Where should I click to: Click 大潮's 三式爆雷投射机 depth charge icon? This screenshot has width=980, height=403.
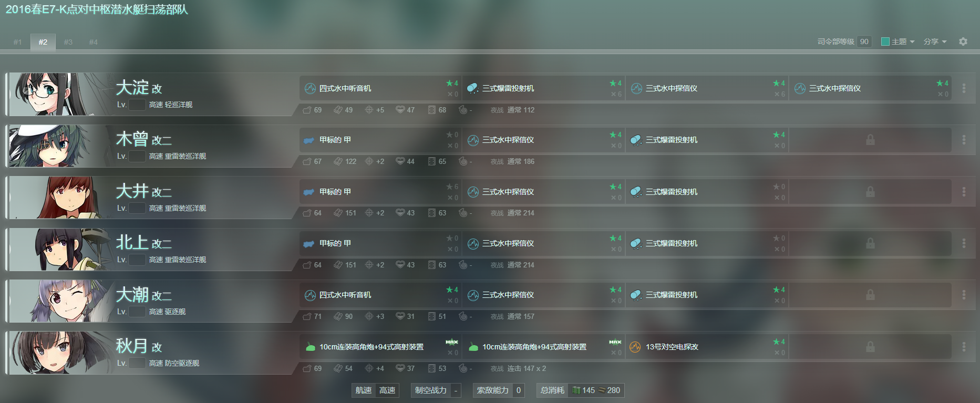(x=636, y=295)
